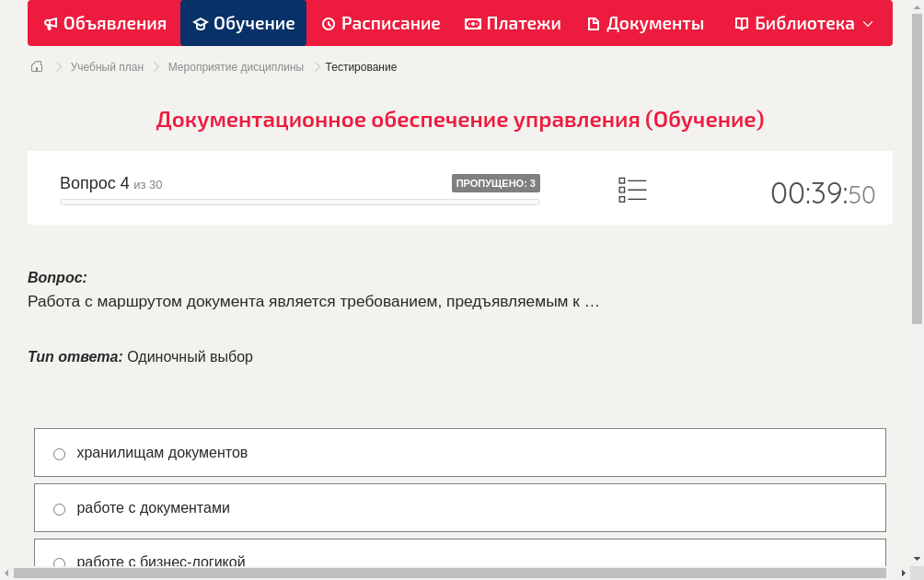This screenshot has height=580, width=924.
Task: Click the clock icon on Расписание
Action: click(x=327, y=23)
